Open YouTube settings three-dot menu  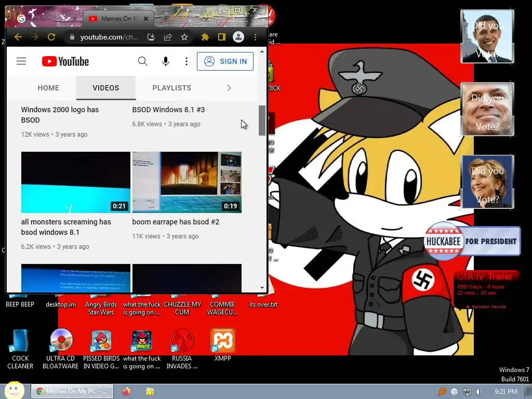coord(187,61)
